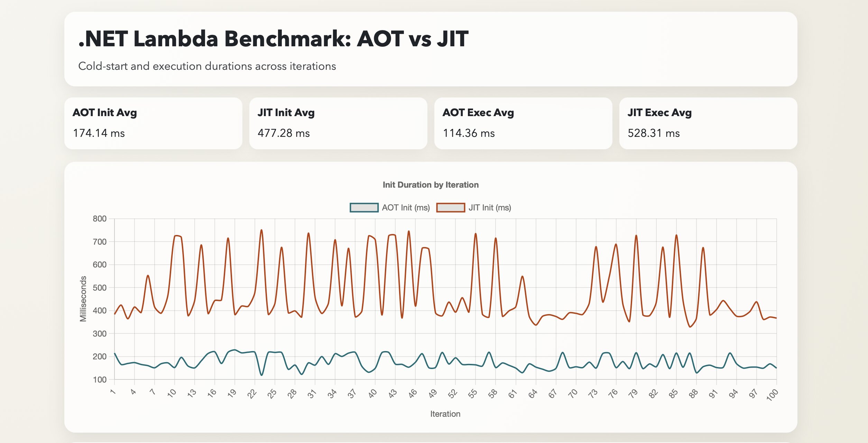Viewport: 868px width, 443px height.
Task: Select the JIT Init Avg stat card
Action: (x=339, y=123)
